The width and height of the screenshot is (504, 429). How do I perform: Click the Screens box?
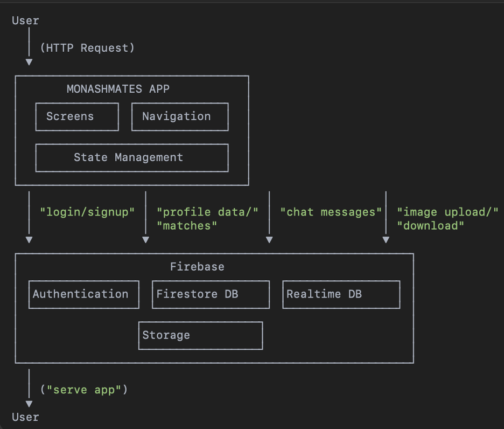pos(77,116)
